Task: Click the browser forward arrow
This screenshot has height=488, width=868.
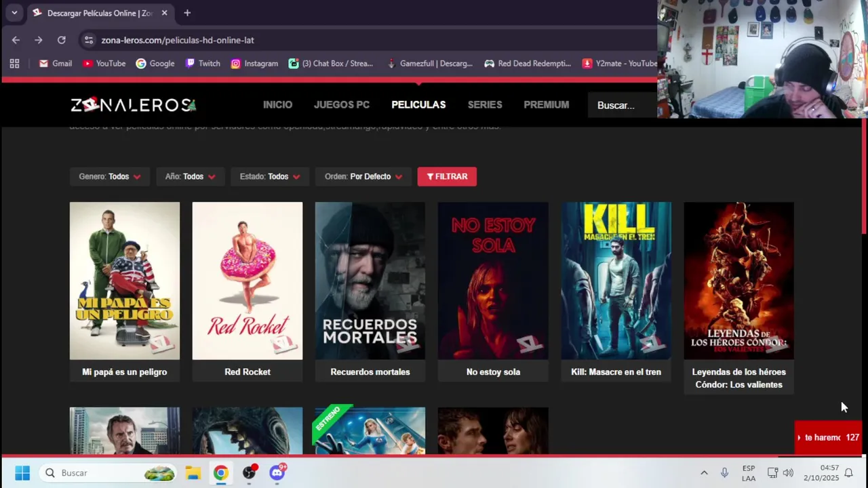Action: point(38,40)
